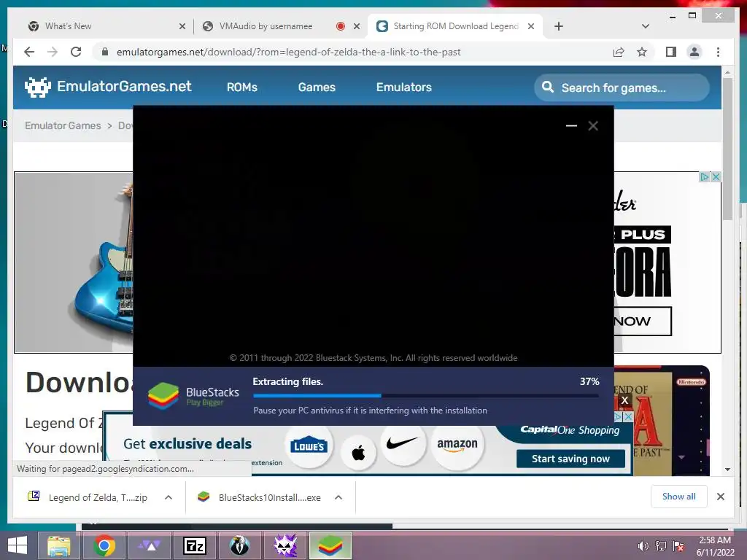The image size is (747, 560).
Task: Minimize the BlueStacks installer window
Action: click(x=571, y=125)
